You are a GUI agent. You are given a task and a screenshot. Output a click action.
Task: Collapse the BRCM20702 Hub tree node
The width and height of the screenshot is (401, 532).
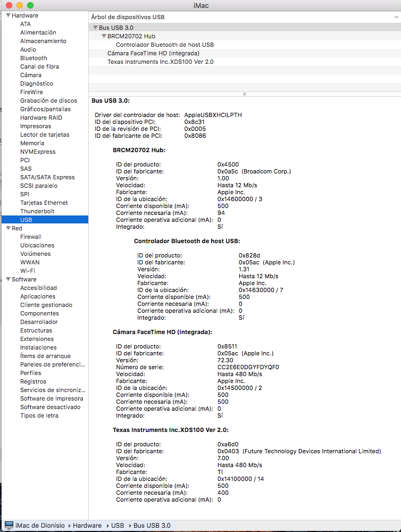[104, 36]
